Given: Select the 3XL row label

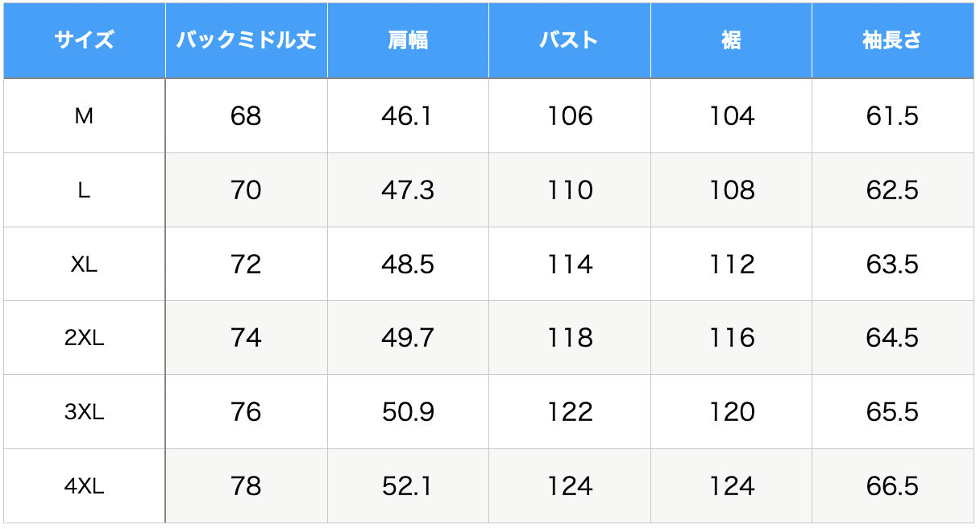Looking at the screenshot, I should tap(85, 412).
